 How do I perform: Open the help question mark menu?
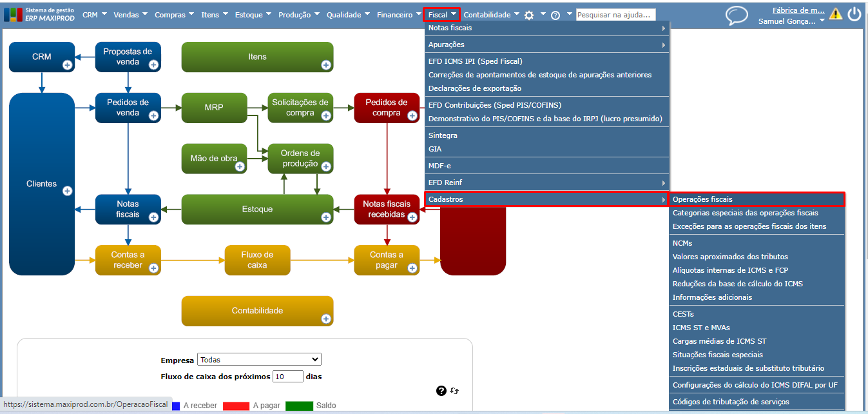(555, 15)
